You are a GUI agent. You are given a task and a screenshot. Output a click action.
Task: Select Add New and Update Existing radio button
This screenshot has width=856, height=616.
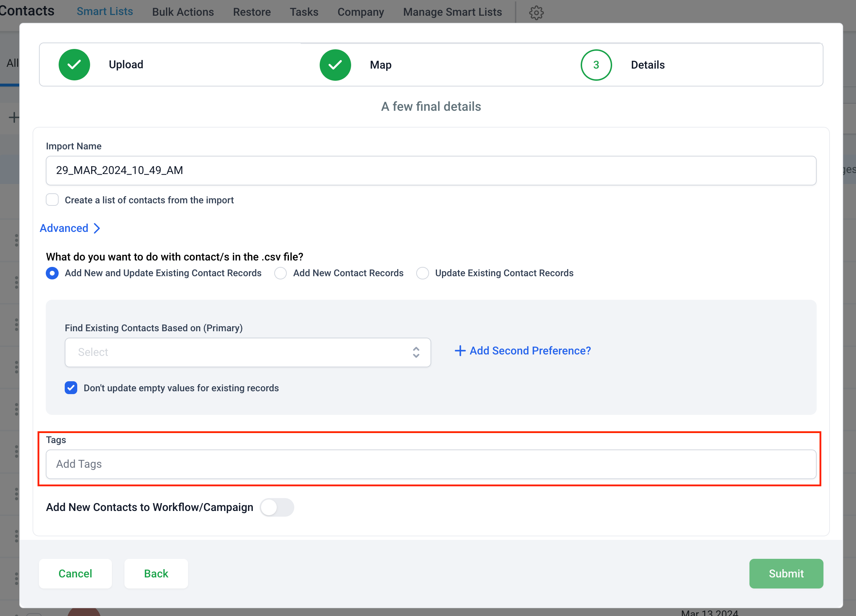[52, 273]
